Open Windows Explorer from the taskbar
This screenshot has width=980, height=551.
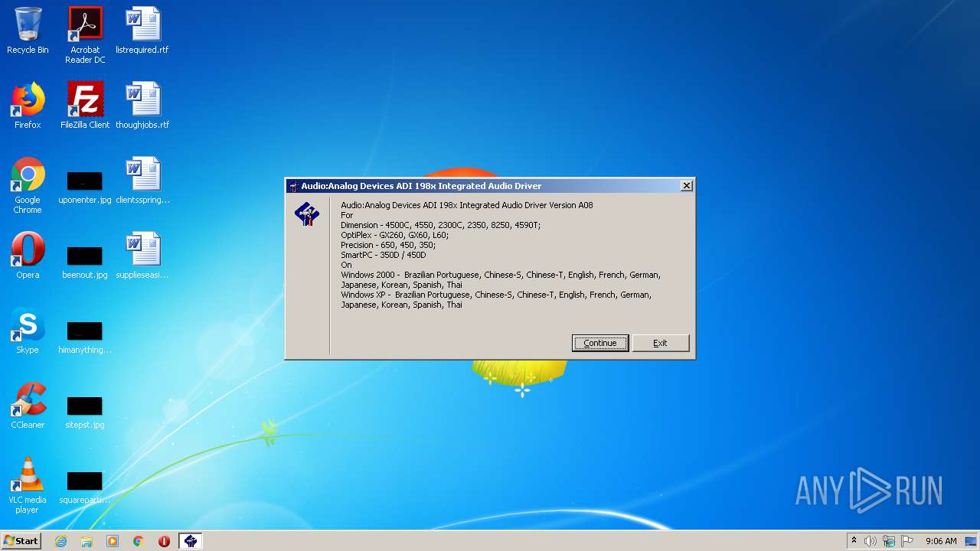click(87, 541)
